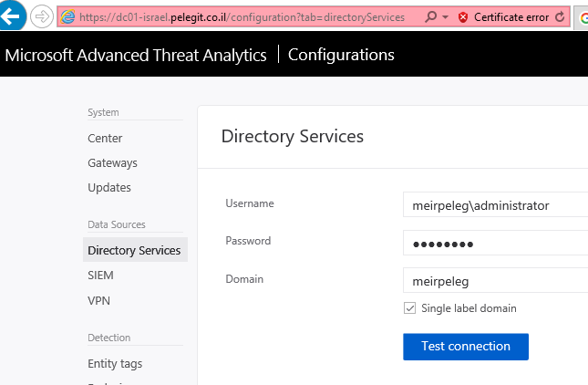The height and width of the screenshot is (385, 588).
Task: Click the address bar URL field
Action: click(242, 17)
